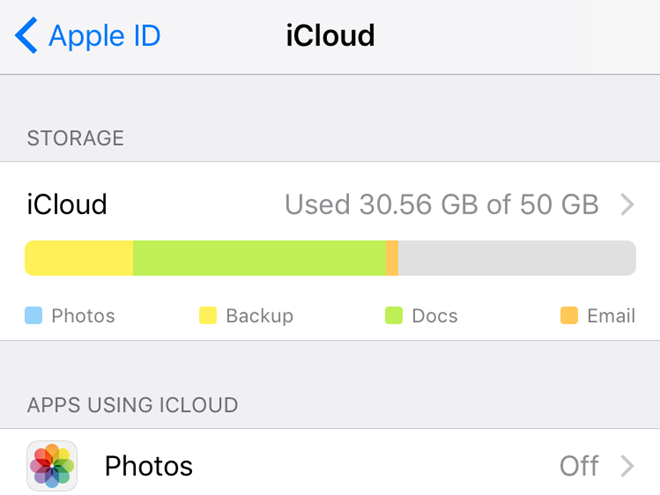
Task: Tap the iCloud page title
Action: (330, 37)
